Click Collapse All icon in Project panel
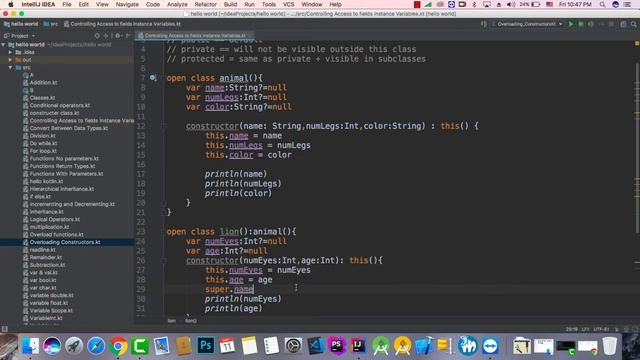This screenshot has width=640, height=360. click(106, 36)
